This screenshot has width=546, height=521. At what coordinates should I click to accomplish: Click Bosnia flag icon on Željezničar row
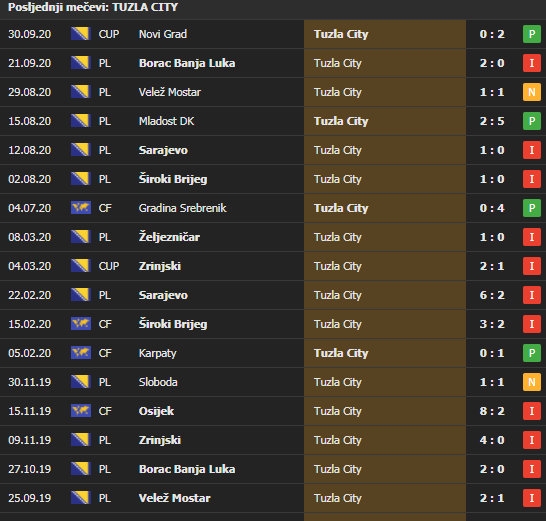[81, 237]
